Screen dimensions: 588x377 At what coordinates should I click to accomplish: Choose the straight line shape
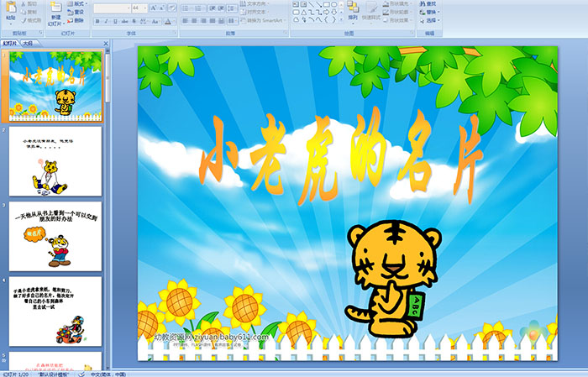pos(312,4)
